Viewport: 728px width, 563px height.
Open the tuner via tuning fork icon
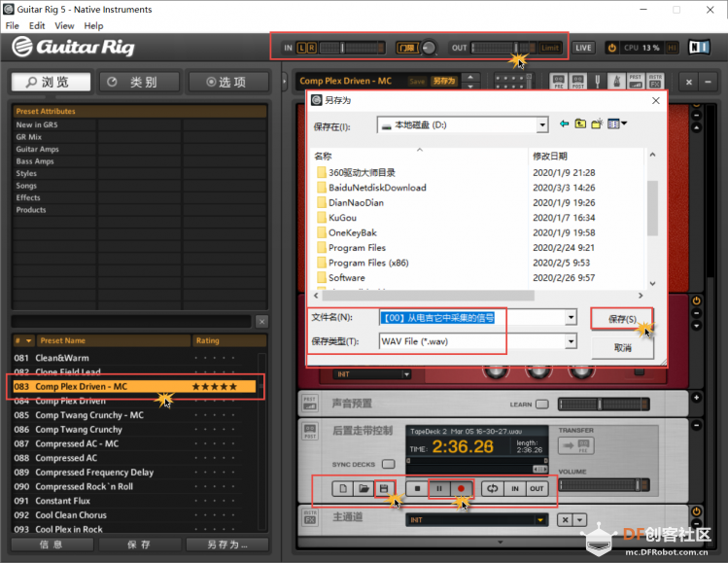click(598, 82)
